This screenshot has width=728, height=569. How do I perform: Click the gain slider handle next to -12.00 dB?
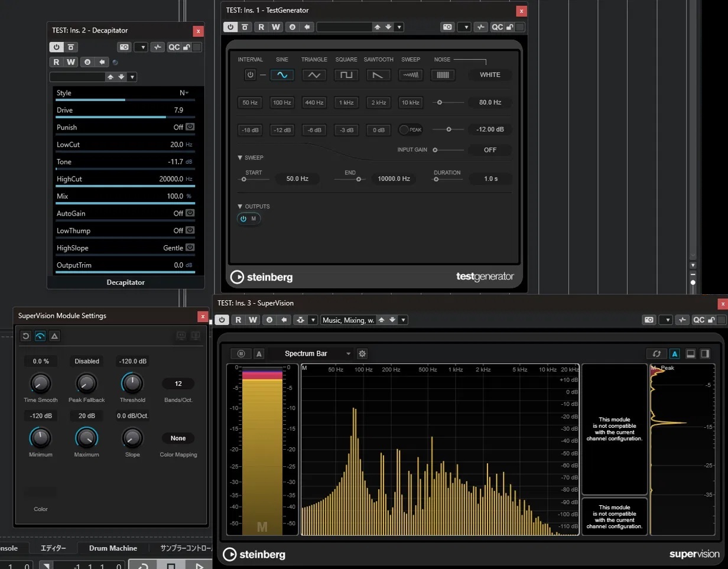[x=449, y=129]
